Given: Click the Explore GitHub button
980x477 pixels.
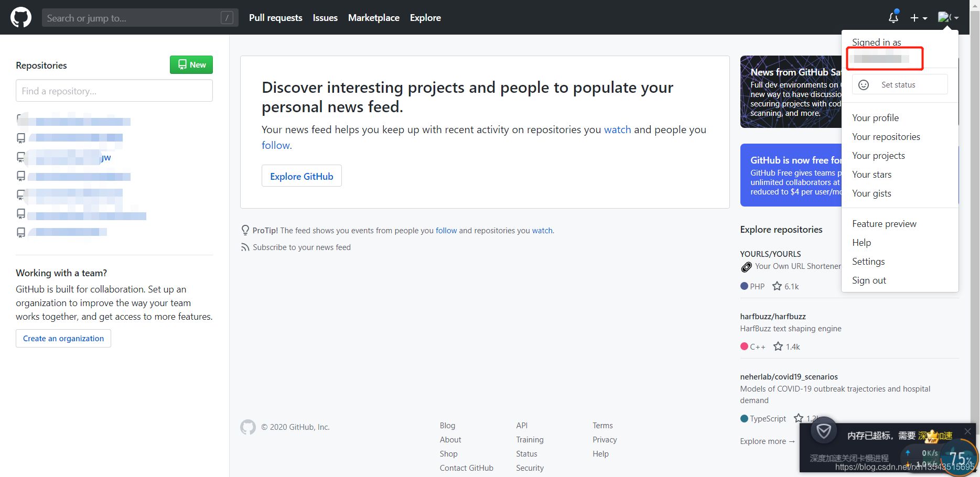Looking at the screenshot, I should (301, 176).
